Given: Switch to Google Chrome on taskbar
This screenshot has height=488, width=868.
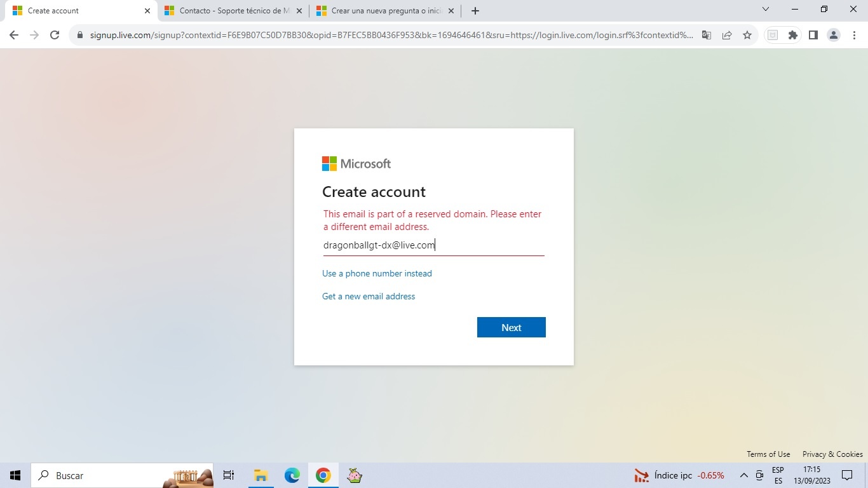Looking at the screenshot, I should [x=323, y=475].
